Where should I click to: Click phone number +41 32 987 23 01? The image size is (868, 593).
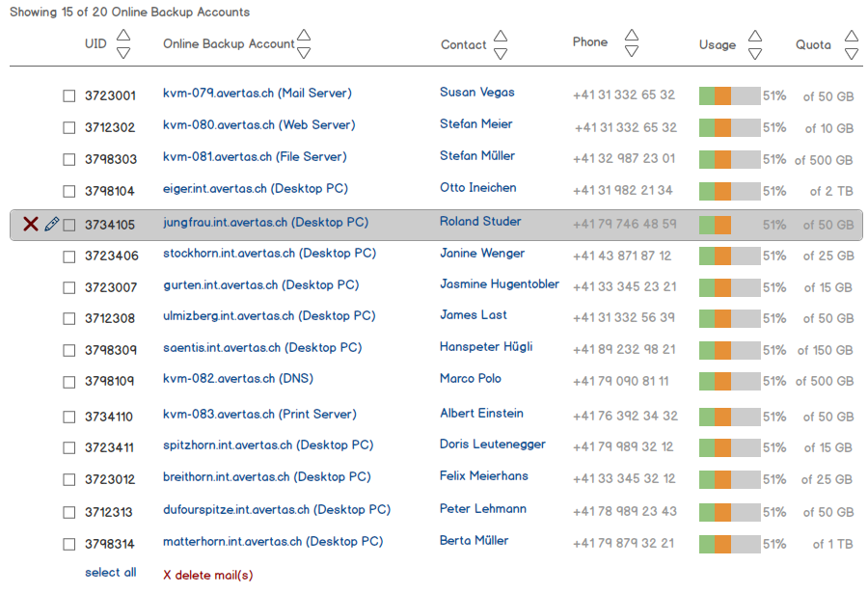(623, 159)
